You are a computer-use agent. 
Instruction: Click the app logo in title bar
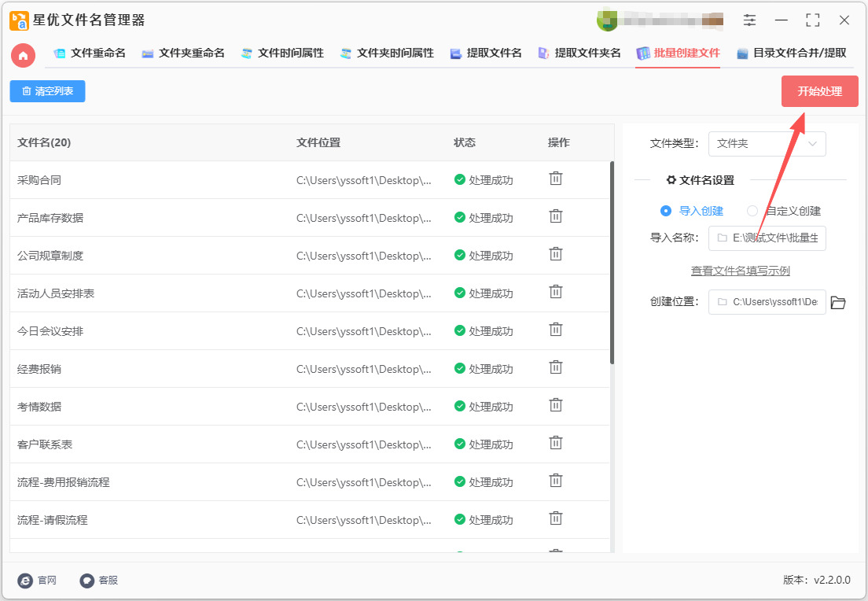[x=19, y=20]
